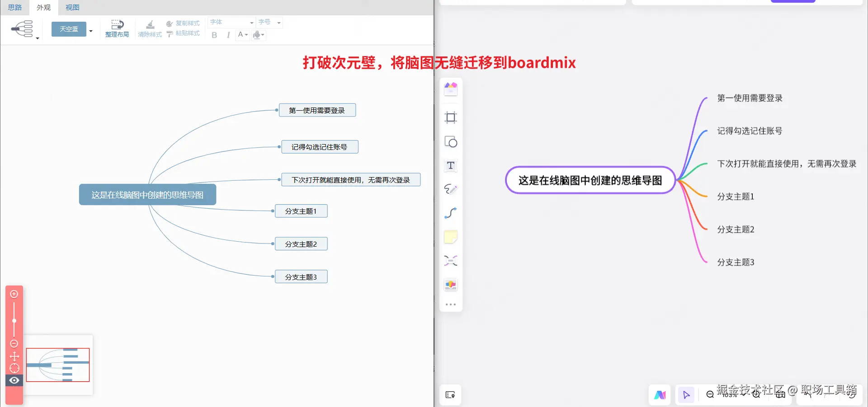Click 清除样式 in the toolbar

(150, 28)
